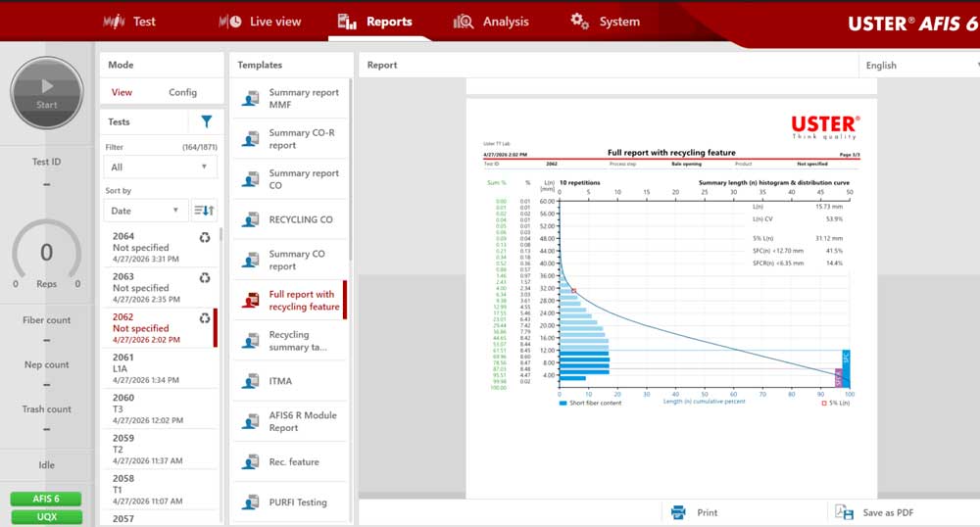The height and width of the screenshot is (527, 980).
Task: Click the green AFIS 6 status button
Action: click(x=46, y=499)
